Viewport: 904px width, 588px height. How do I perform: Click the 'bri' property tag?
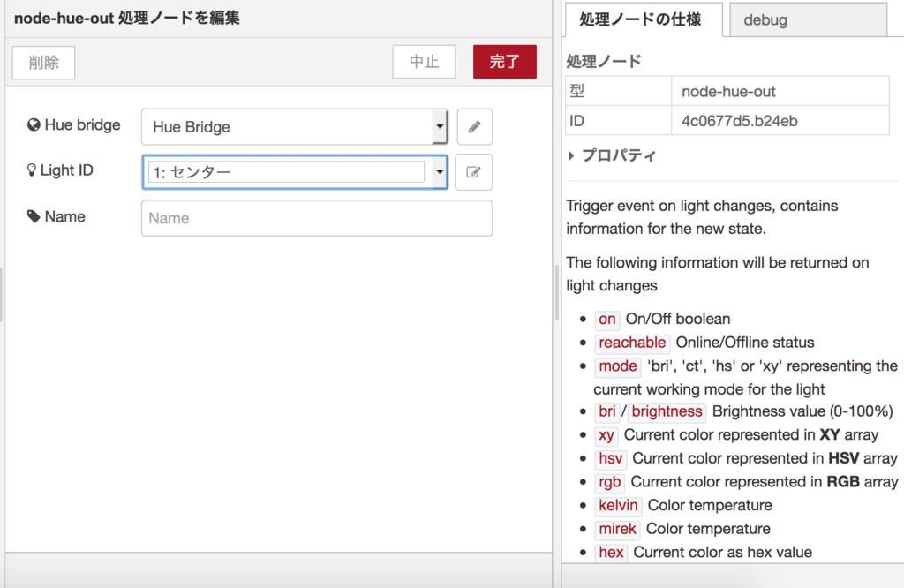607,411
